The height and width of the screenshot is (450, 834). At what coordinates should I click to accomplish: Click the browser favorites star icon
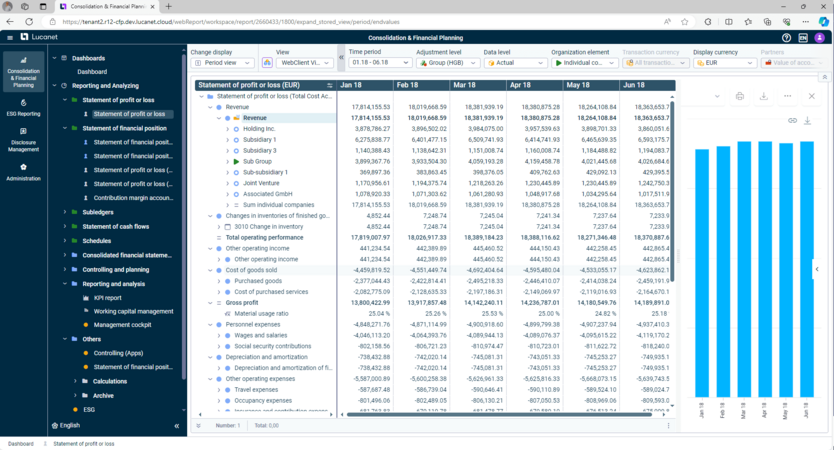(x=685, y=22)
